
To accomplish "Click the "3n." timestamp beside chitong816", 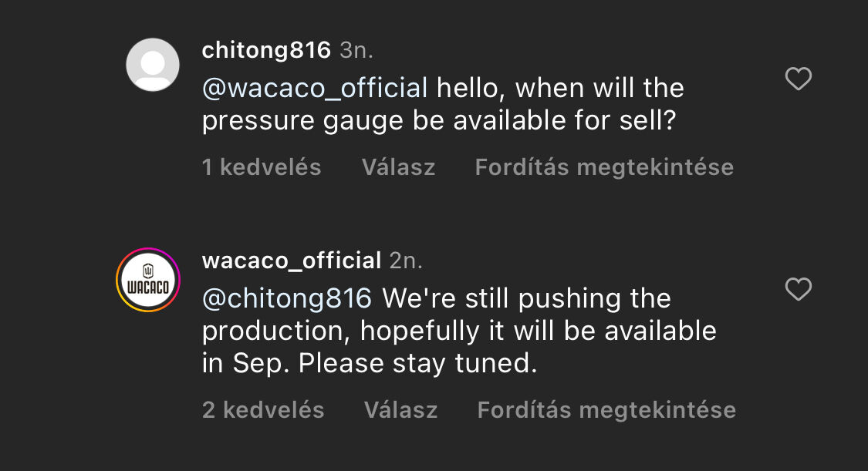I will (356, 51).
